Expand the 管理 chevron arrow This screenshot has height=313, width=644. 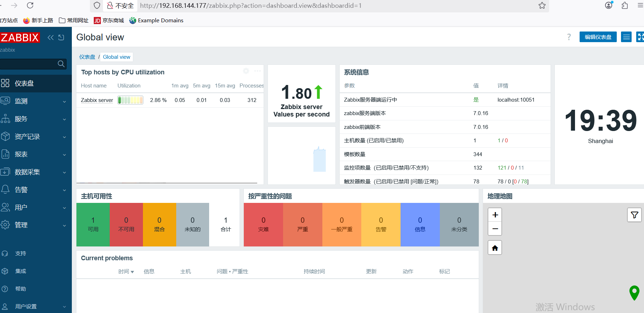(64, 226)
